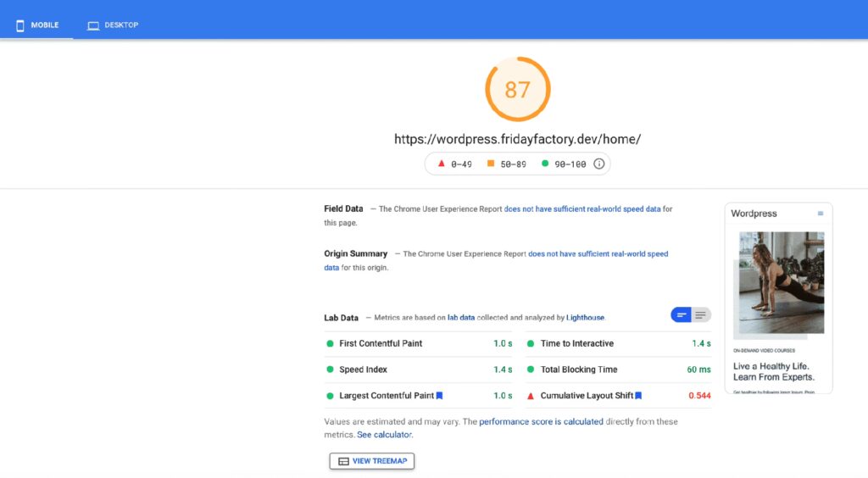Follow the performance score is calculated link
868x478 pixels.
(x=541, y=421)
